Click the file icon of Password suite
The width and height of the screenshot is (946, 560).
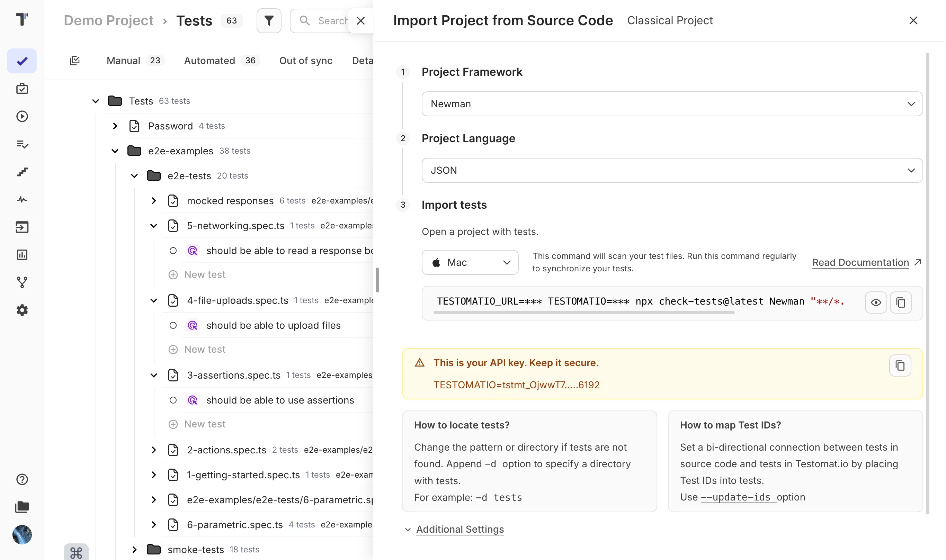[134, 126]
